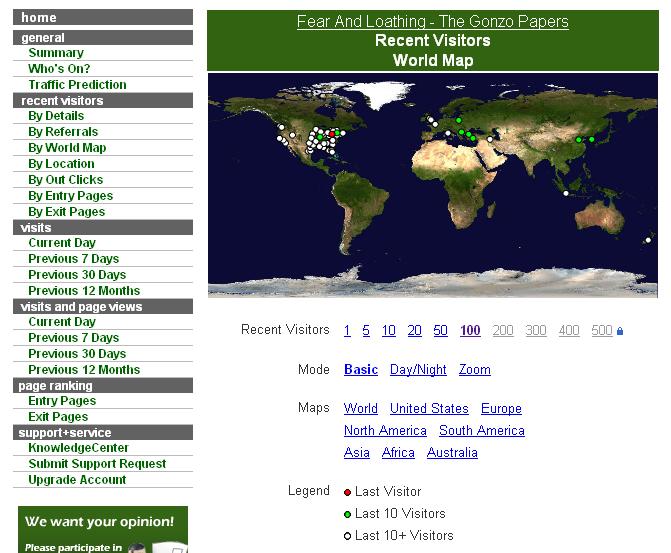Click the locked 300 visitors option
The image size is (671, 553).
coord(536,330)
